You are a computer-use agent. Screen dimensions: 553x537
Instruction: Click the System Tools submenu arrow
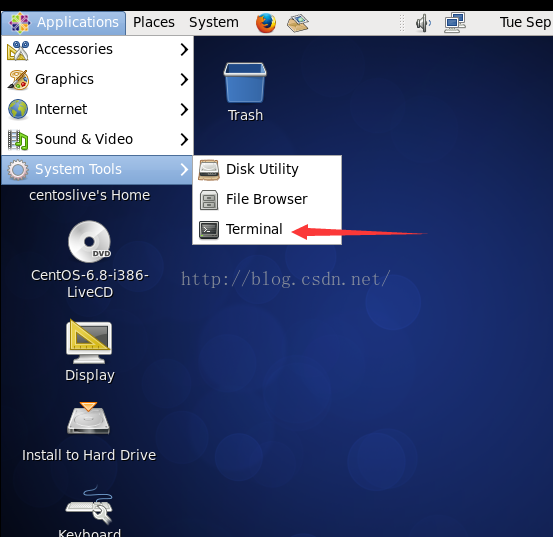pyautogui.click(x=184, y=170)
